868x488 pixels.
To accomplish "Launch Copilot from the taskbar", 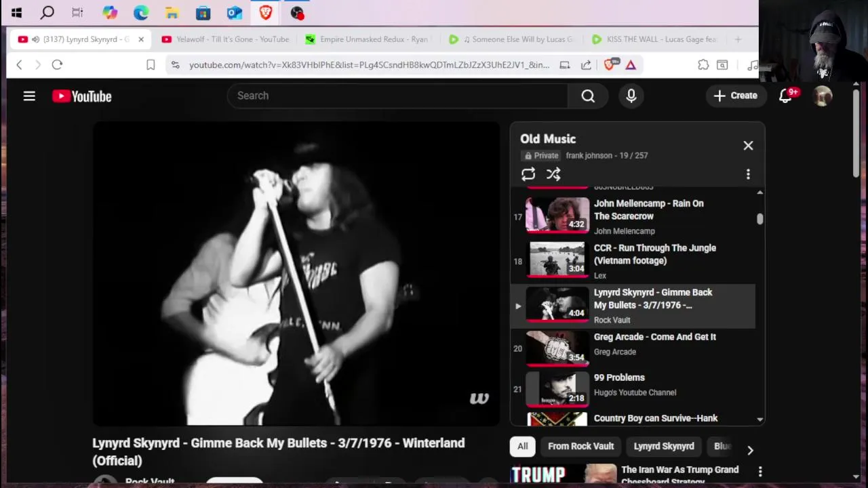I will tap(109, 12).
